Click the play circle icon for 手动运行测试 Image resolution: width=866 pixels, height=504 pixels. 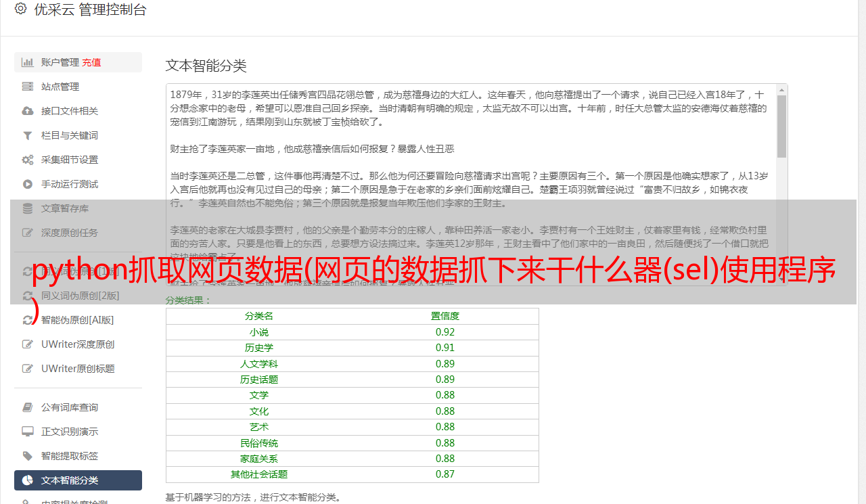coord(28,184)
